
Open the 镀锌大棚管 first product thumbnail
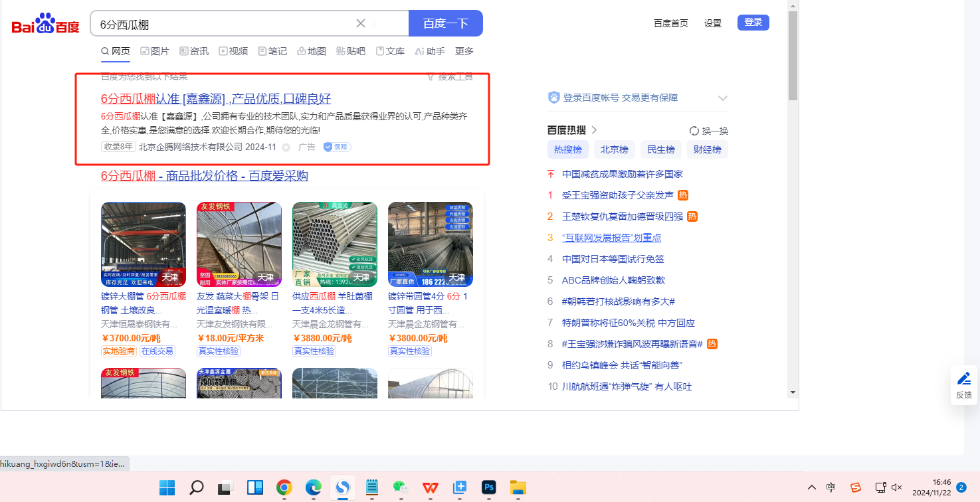click(x=144, y=244)
